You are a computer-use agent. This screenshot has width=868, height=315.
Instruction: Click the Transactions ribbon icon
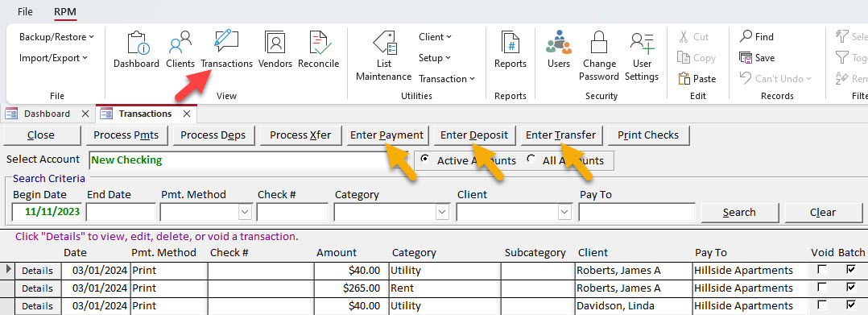[226, 50]
